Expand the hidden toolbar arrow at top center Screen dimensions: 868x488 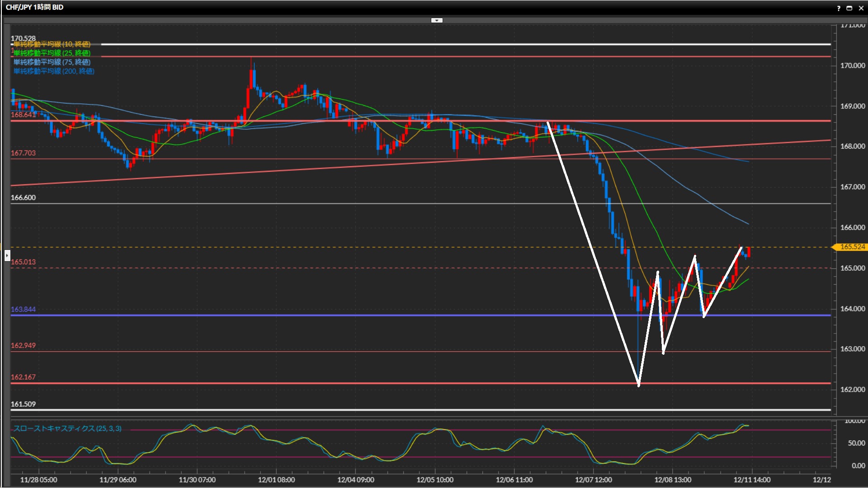(x=437, y=20)
